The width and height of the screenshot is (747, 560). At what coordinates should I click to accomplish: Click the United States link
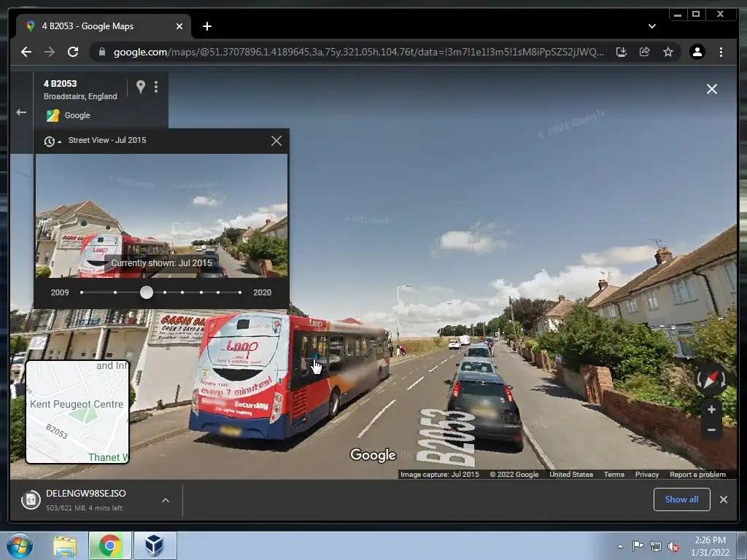tap(570, 474)
